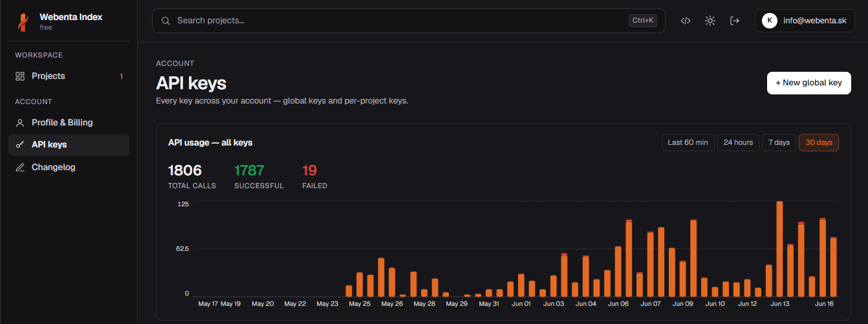Image resolution: width=868 pixels, height=324 pixels.
Task: Click the 19 failed value
Action: point(309,171)
